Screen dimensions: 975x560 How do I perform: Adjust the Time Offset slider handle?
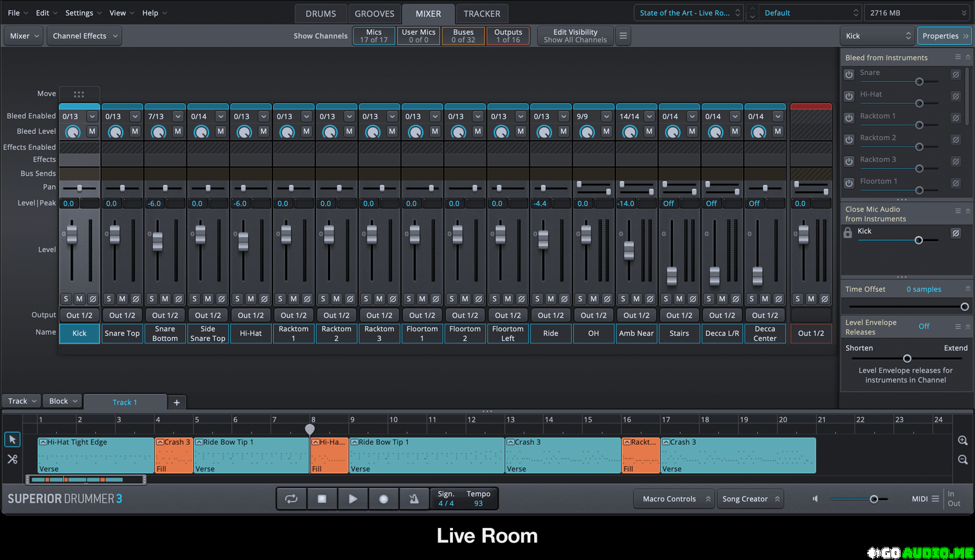click(x=965, y=307)
